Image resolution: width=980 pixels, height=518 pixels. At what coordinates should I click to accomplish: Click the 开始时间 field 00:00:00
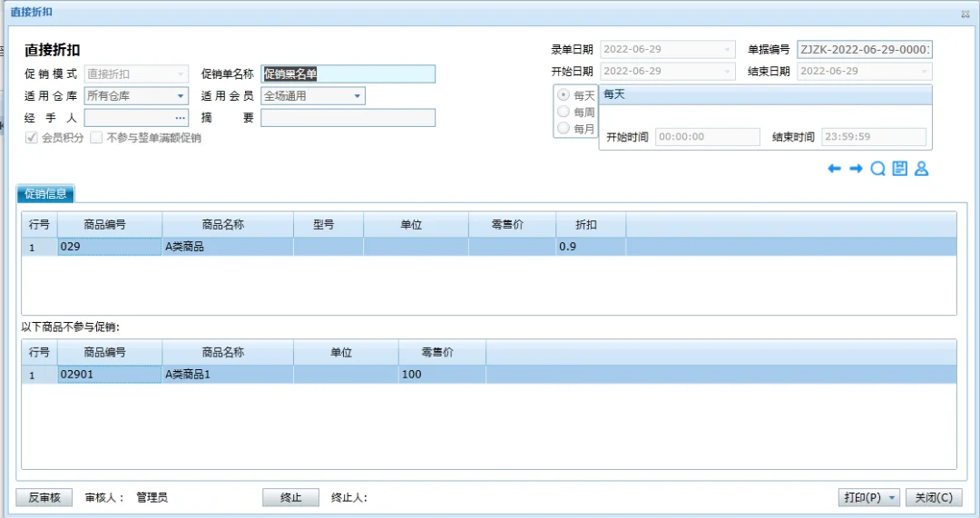(708, 137)
